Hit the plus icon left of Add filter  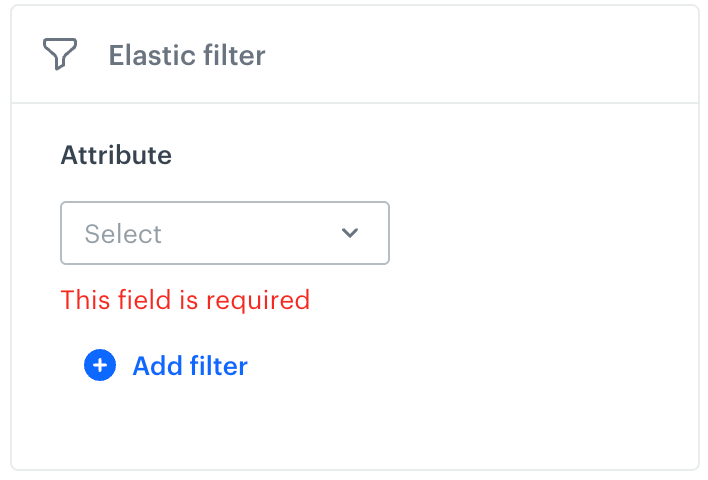coord(100,366)
